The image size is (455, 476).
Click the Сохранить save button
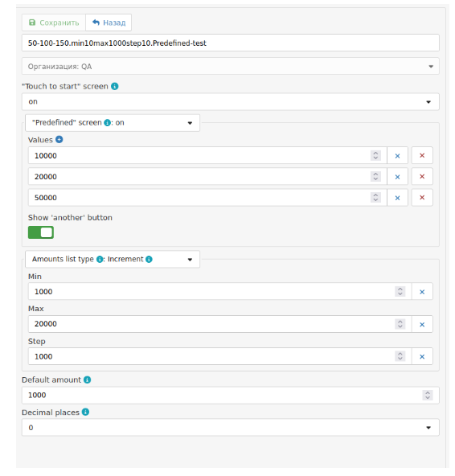click(54, 23)
